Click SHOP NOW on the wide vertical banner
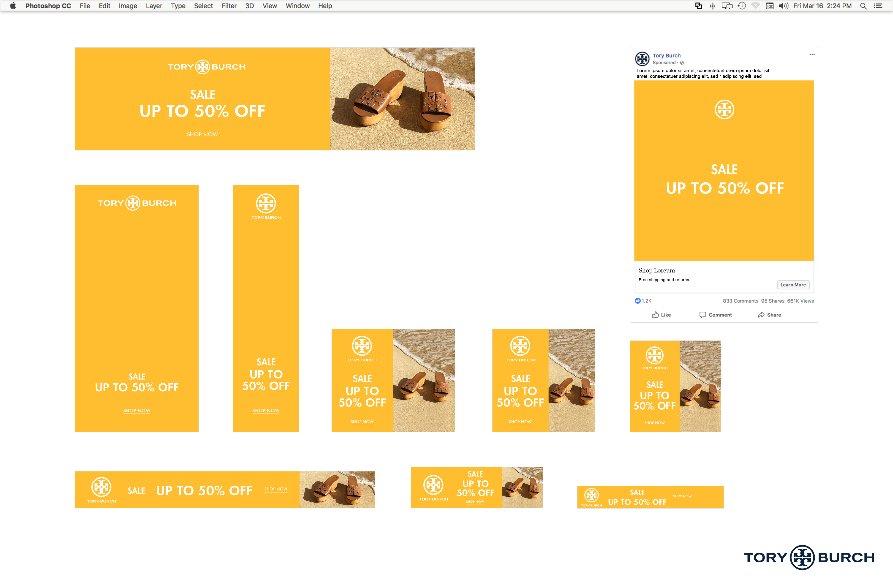Viewport: 893px width, 588px height. coord(136,411)
